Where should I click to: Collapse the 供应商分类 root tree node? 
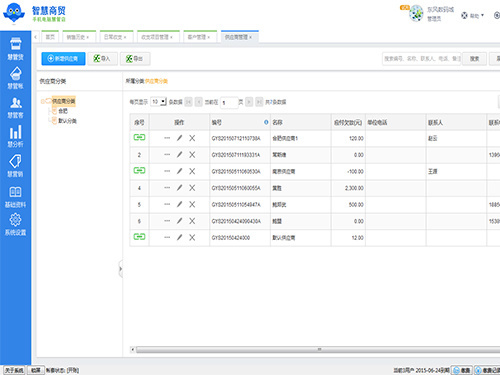coord(42,101)
